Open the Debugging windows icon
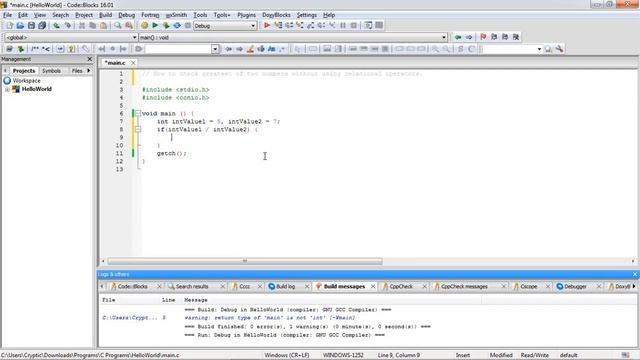This screenshot has height=360, width=640. pos(368,25)
